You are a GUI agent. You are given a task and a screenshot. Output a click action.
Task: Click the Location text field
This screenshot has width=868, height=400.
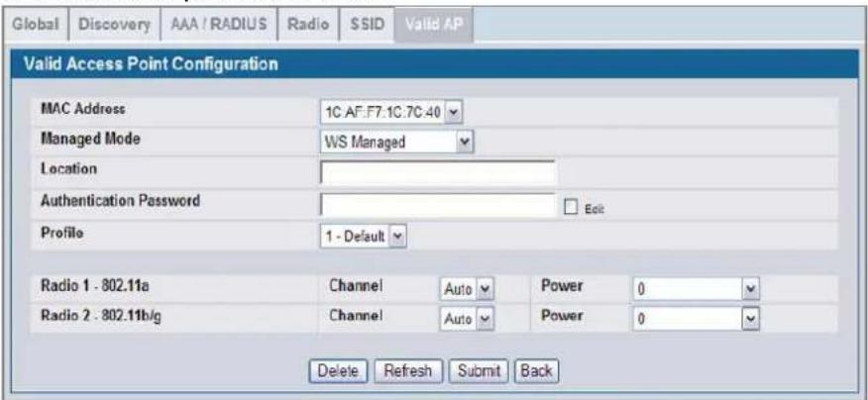[437, 173]
